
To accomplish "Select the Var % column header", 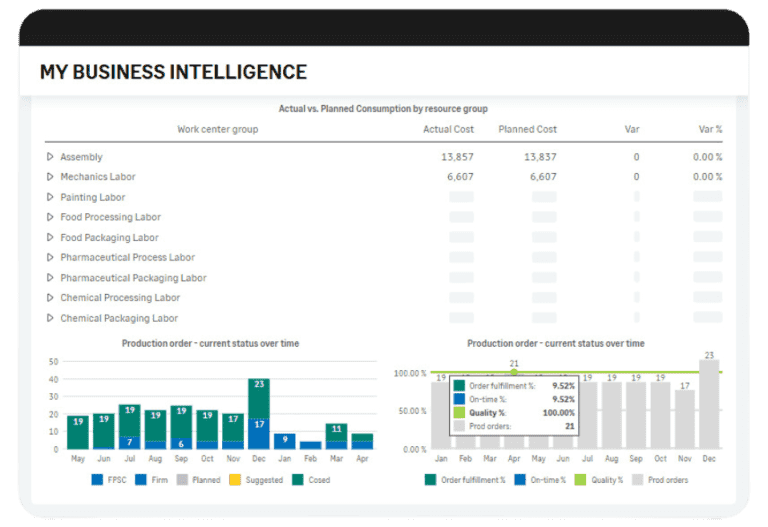I will pyautogui.click(x=710, y=129).
